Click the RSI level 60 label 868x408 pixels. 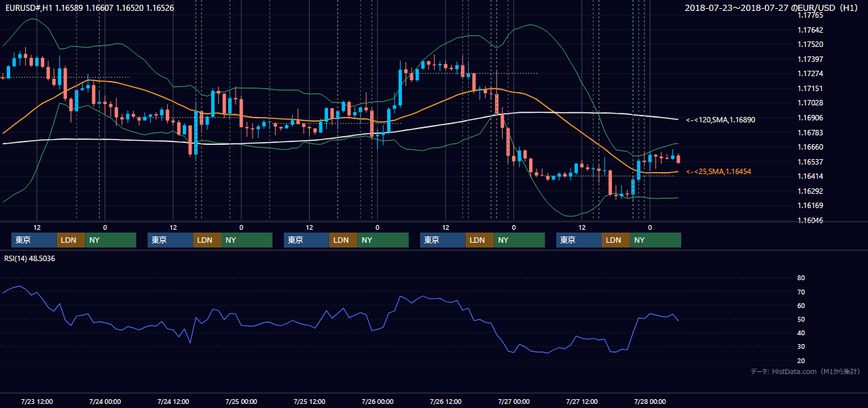tap(801, 305)
